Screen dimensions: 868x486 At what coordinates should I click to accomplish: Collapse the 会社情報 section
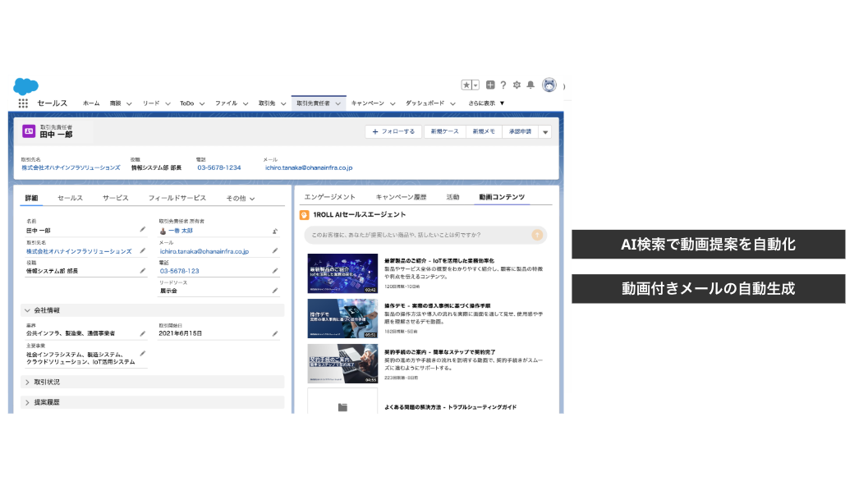(28, 310)
